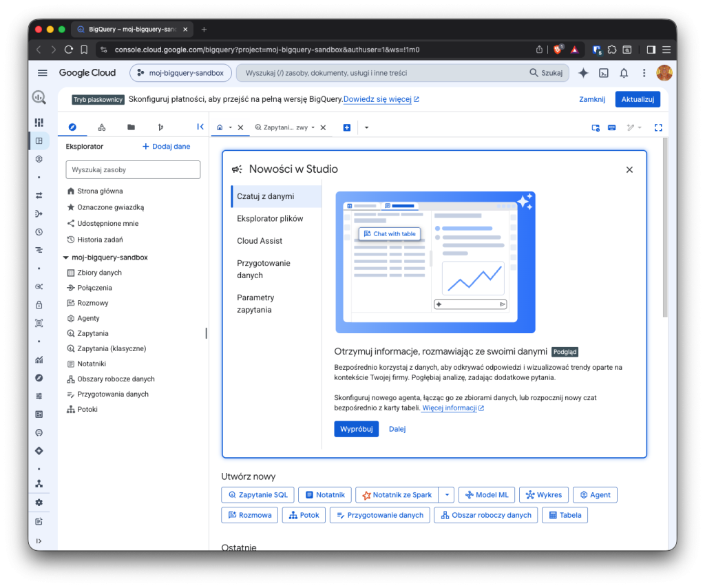Image resolution: width=705 pixels, height=588 pixels.
Task: Click the user account avatar
Action: tap(664, 73)
